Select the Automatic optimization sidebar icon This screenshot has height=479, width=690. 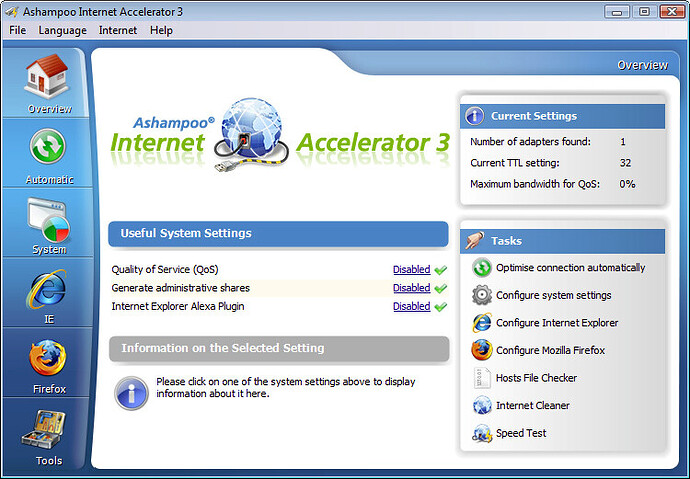47,148
